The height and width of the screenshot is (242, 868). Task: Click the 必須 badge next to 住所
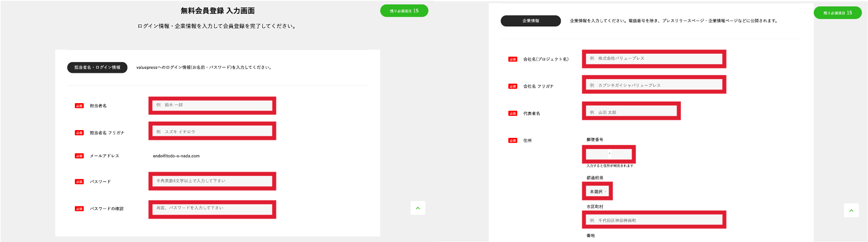[512, 140]
